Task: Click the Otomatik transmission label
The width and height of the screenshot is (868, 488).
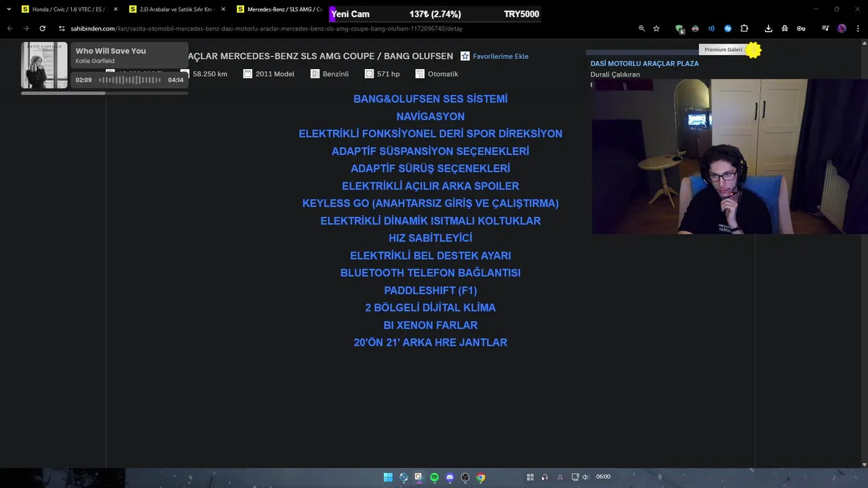Action: click(443, 74)
